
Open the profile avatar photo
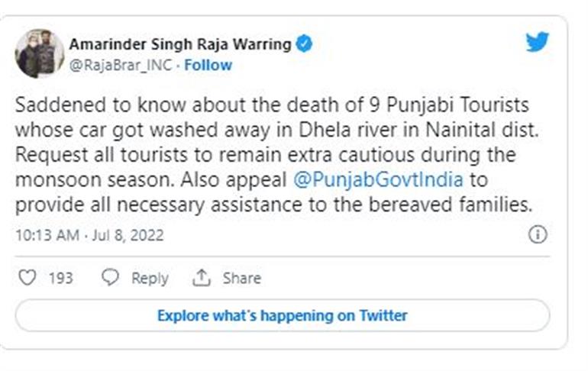coord(40,53)
